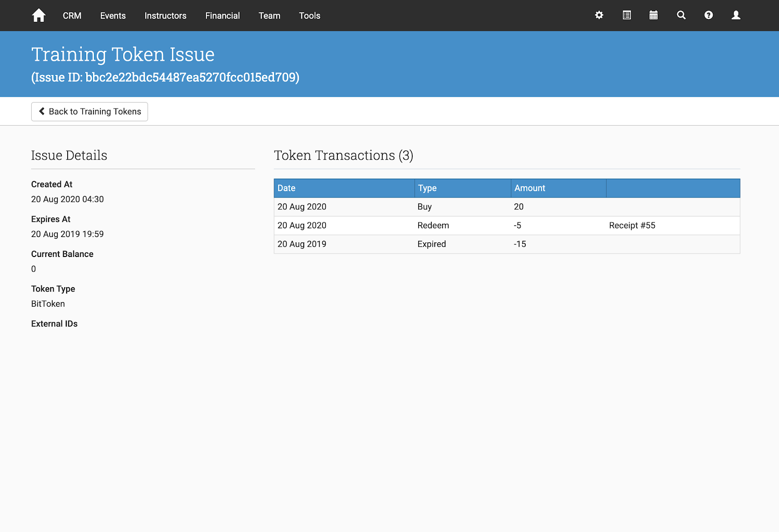Click the Training Token Issue title
The width and height of the screenshot is (779, 532).
123,55
